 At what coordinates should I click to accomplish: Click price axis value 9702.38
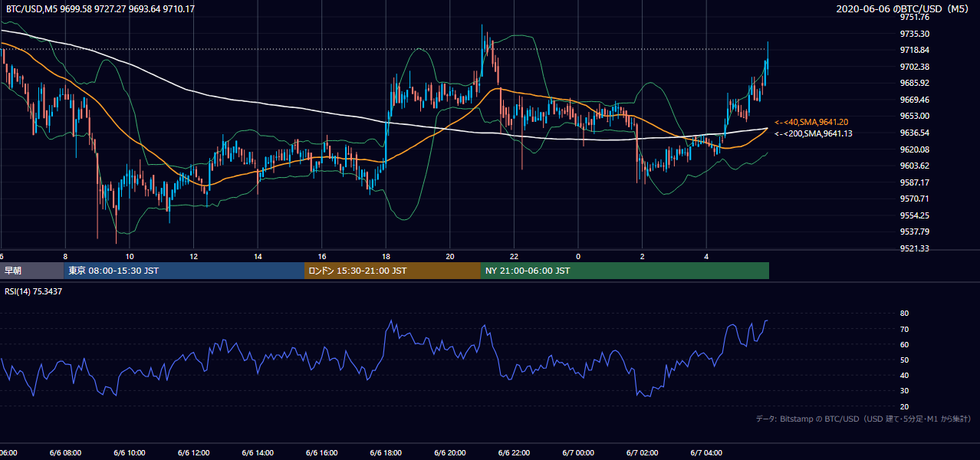(914, 67)
